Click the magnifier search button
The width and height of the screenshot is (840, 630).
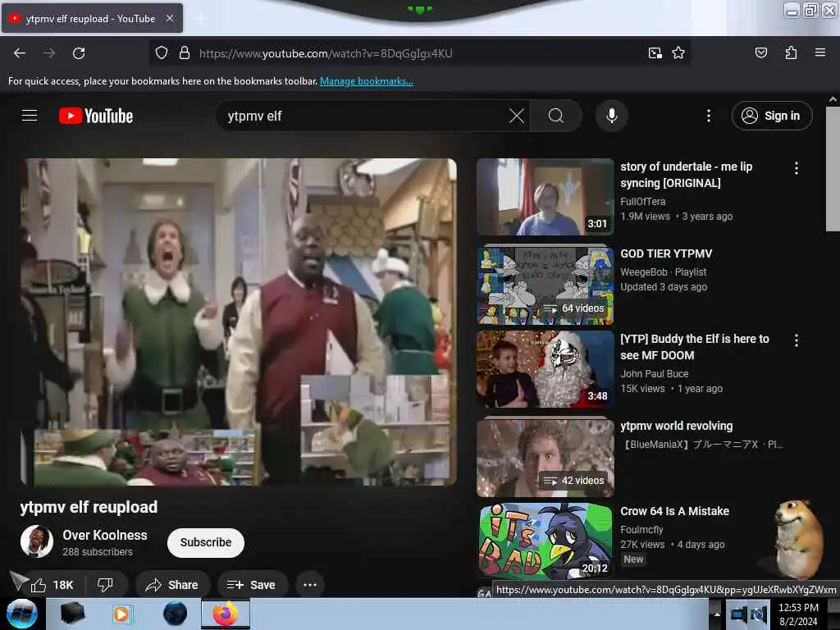[556, 116]
